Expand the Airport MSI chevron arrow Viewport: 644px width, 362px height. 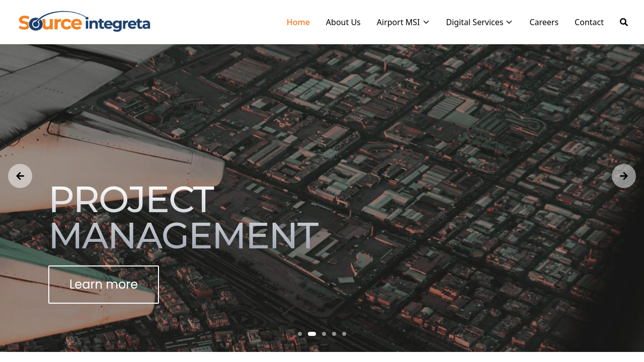pos(426,22)
